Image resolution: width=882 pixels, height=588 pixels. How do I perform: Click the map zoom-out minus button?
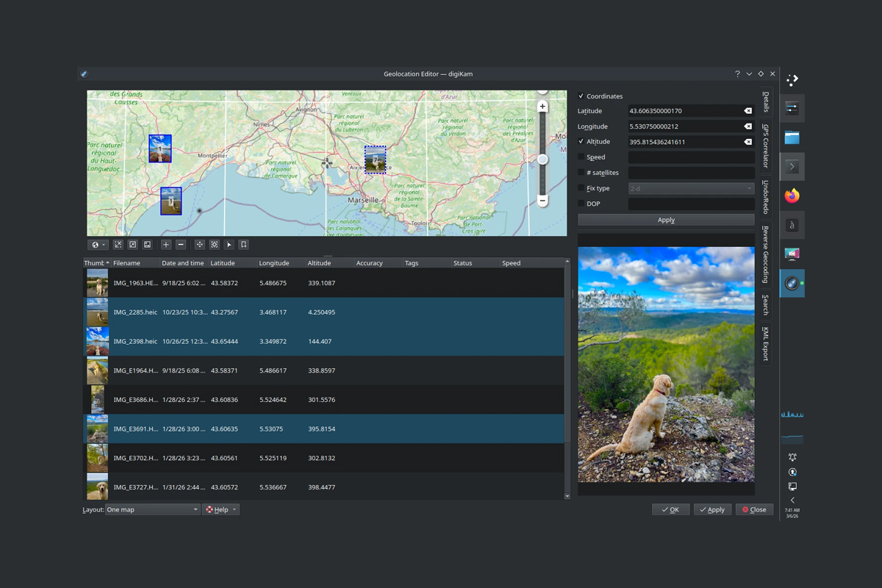tap(542, 200)
